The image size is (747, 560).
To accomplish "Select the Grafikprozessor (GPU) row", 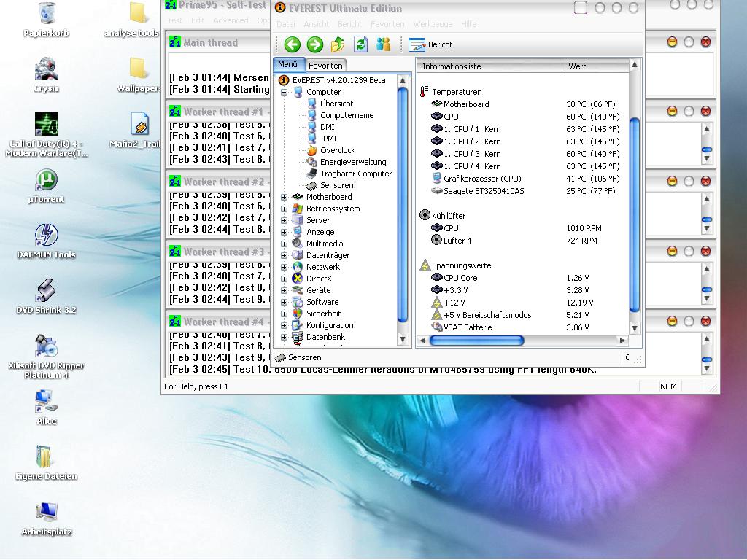I will click(x=524, y=179).
